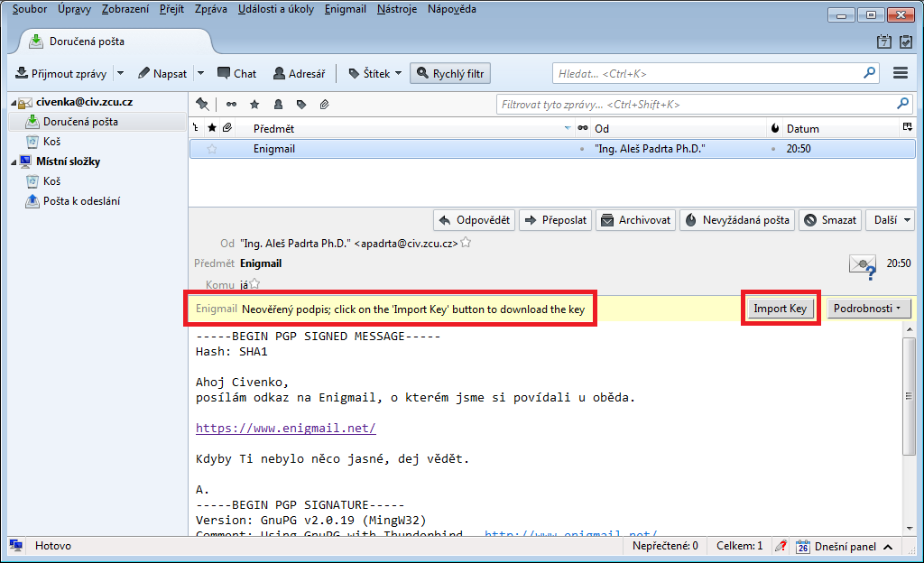Open the Adresář address book
This screenshot has height=563, width=924.
pyautogui.click(x=300, y=74)
